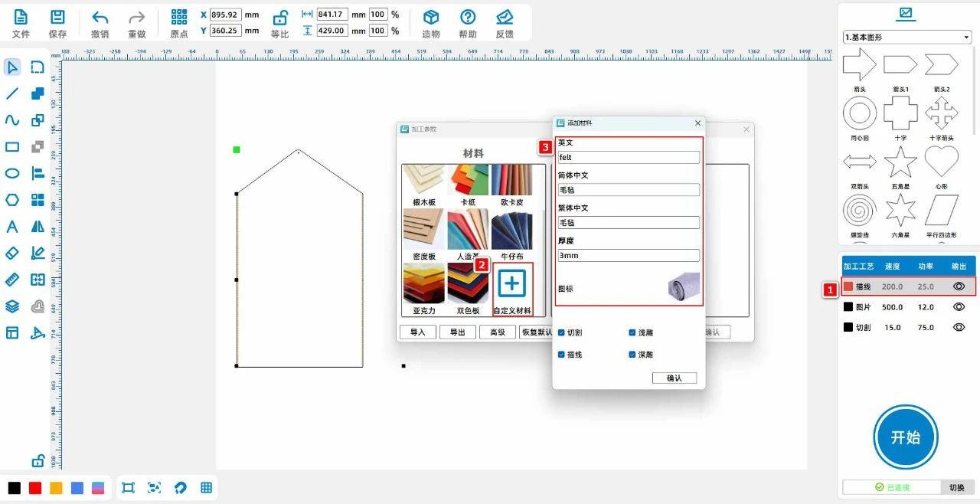Image resolution: width=980 pixels, height=504 pixels.
Task: Hide the 描线 layer output eye
Action: [x=959, y=286]
